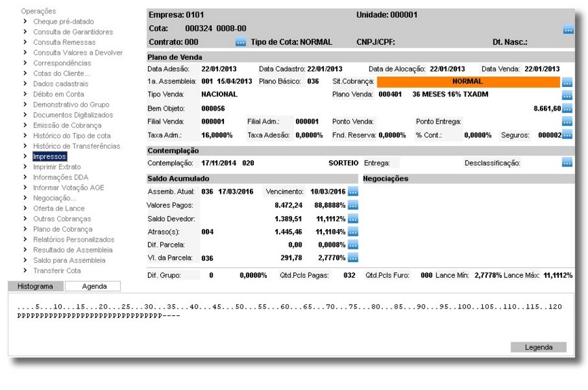
Task: Open details for Atraso(s) 11,1104%
Action: 353,232
